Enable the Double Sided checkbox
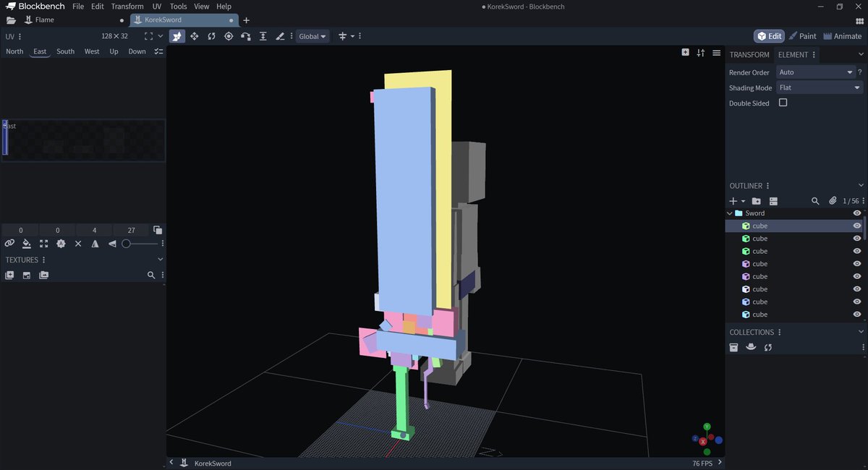The image size is (868, 470). coord(783,103)
